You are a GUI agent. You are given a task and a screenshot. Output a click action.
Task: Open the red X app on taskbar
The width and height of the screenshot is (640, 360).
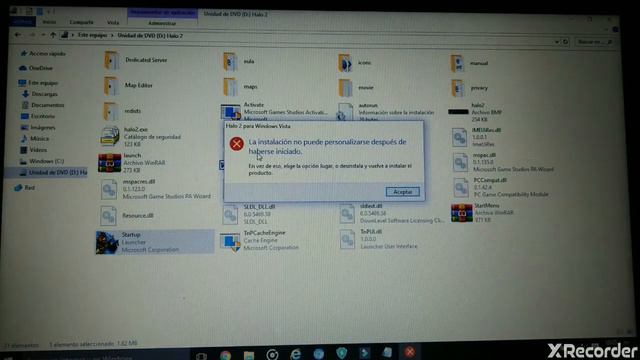coord(410,352)
